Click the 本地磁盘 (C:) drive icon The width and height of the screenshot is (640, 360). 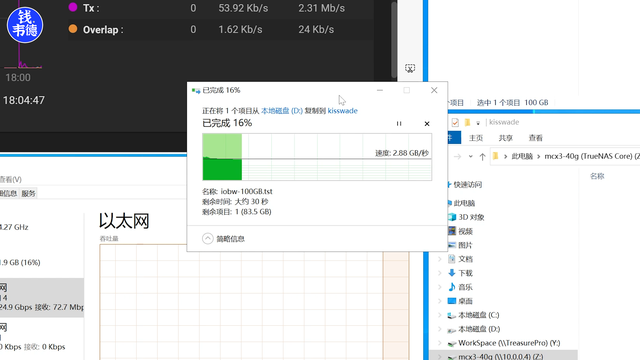point(451,315)
